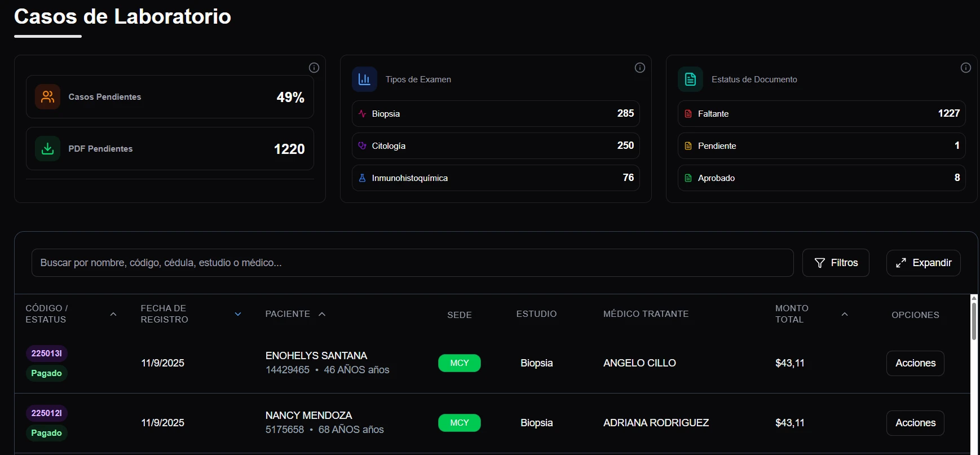Sort by Paciente column arrow

coord(322,314)
